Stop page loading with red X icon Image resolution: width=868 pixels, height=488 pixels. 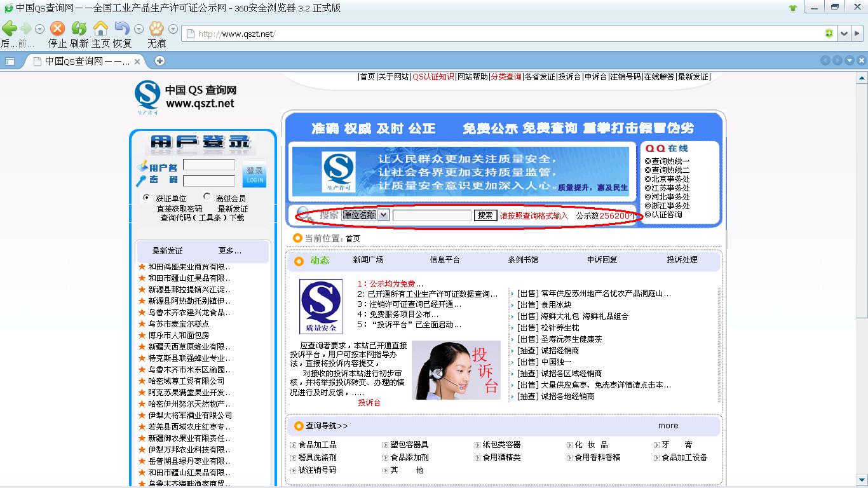point(58,29)
